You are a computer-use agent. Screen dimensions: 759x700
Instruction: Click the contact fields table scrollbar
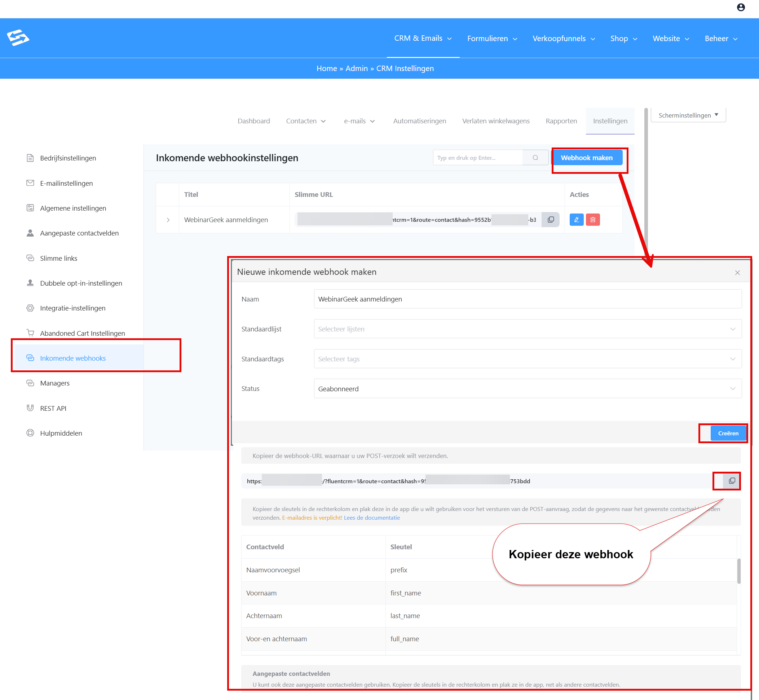[x=738, y=571]
